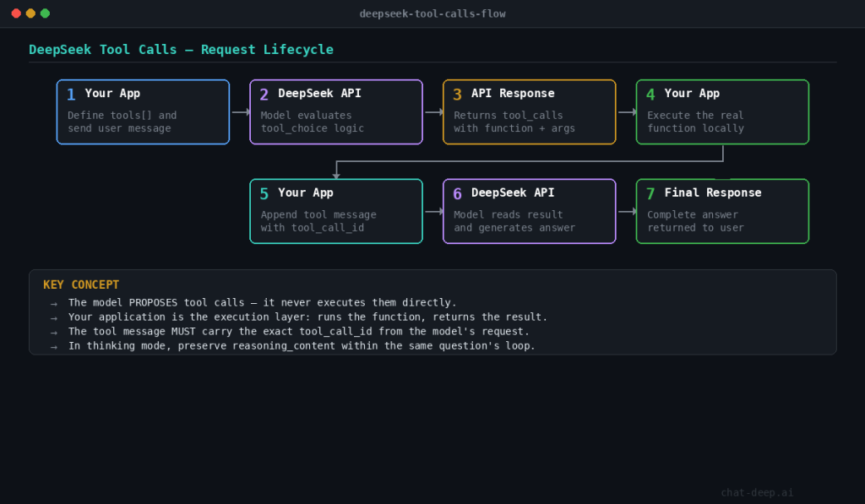The height and width of the screenshot is (504, 865).
Task: Open step 7 'Final Response' node
Action: coord(722,211)
